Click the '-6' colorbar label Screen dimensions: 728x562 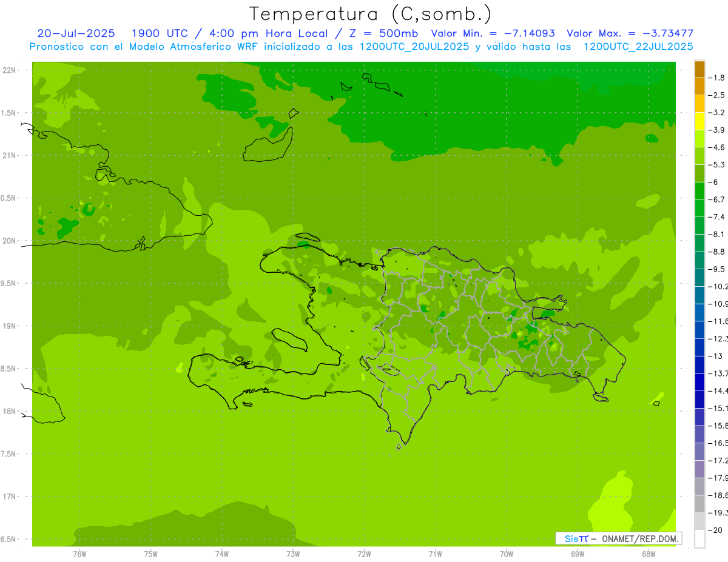coord(712,182)
